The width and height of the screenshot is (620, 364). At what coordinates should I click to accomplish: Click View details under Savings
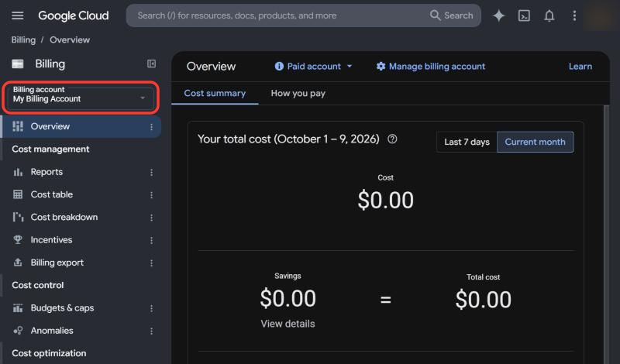288,324
